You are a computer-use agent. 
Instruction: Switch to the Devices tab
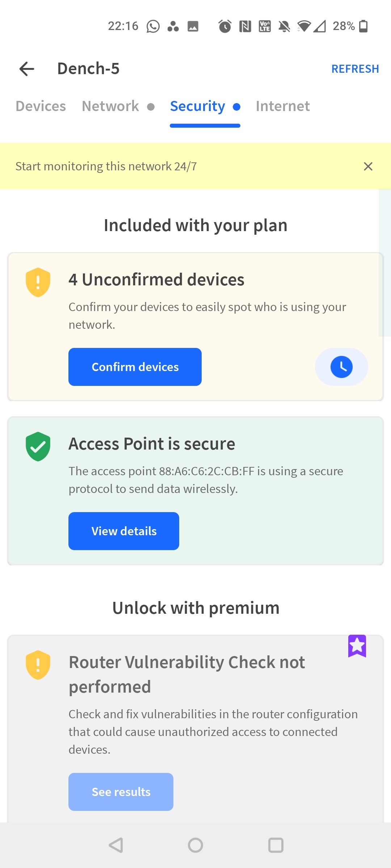(x=41, y=106)
